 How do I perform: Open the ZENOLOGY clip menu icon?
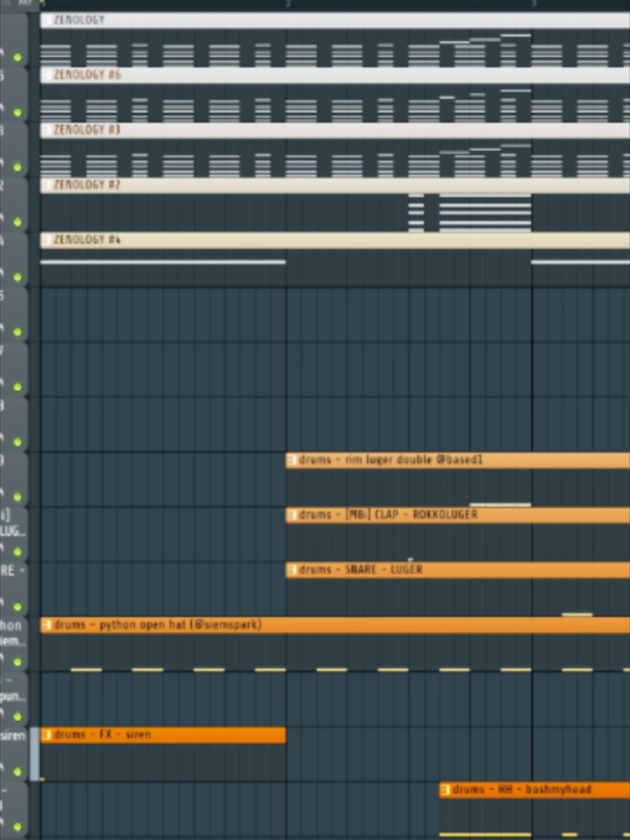click(47, 20)
